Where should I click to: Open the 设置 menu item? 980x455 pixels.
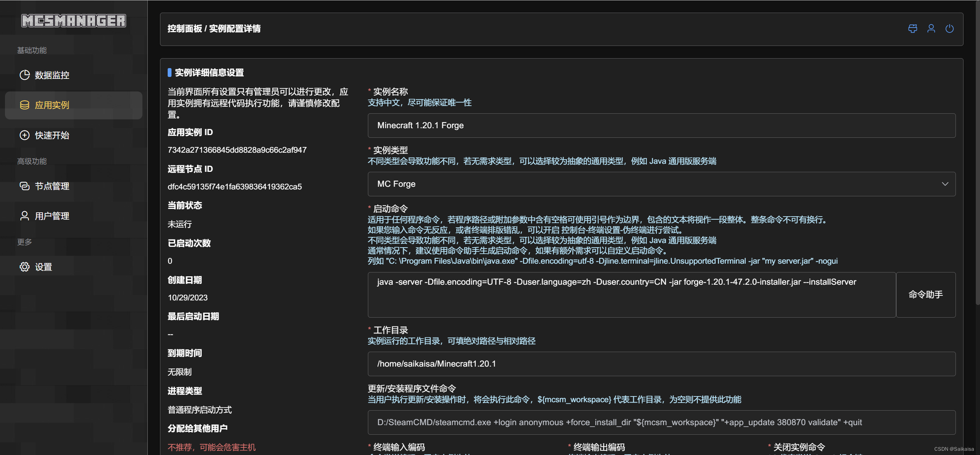(44, 267)
